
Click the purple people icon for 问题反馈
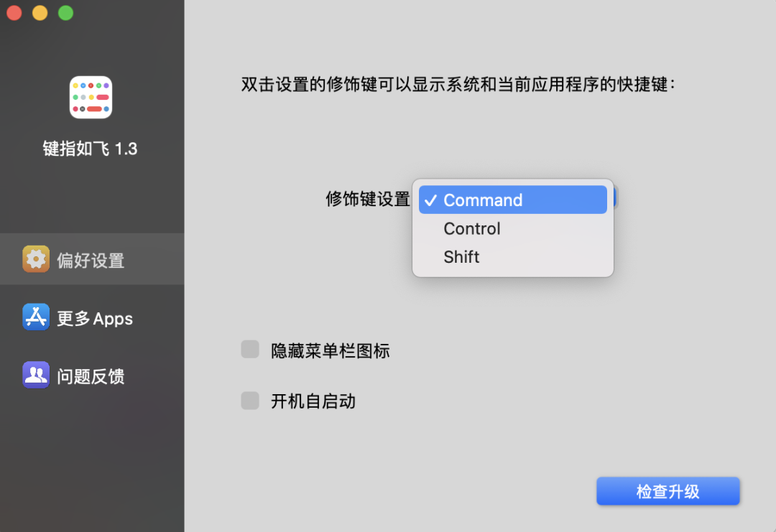click(x=36, y=375)
